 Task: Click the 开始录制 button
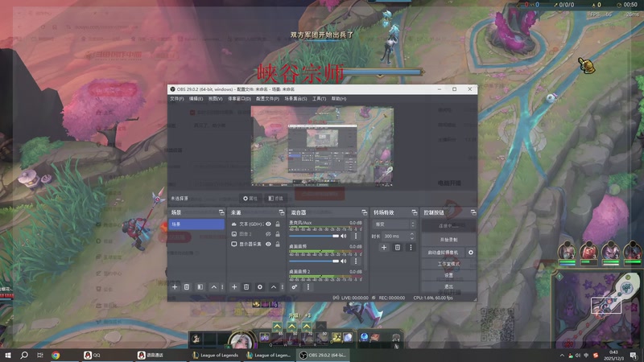(448, 239)
